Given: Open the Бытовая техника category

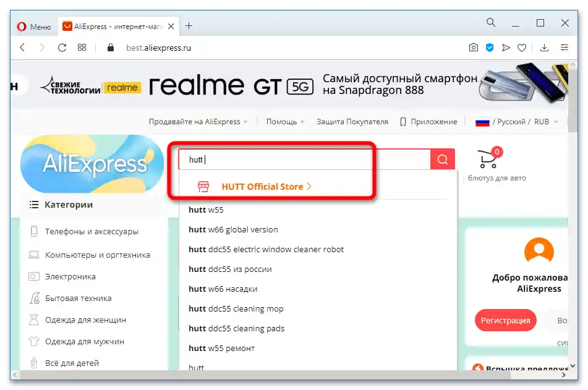Looking at the screenshot, I should point(79,298).
